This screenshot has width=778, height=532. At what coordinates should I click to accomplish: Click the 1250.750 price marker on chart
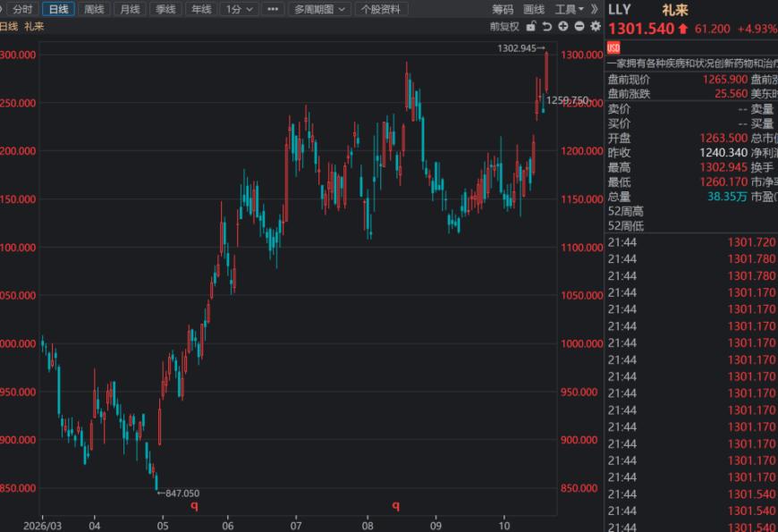click(x=567, y=101)
